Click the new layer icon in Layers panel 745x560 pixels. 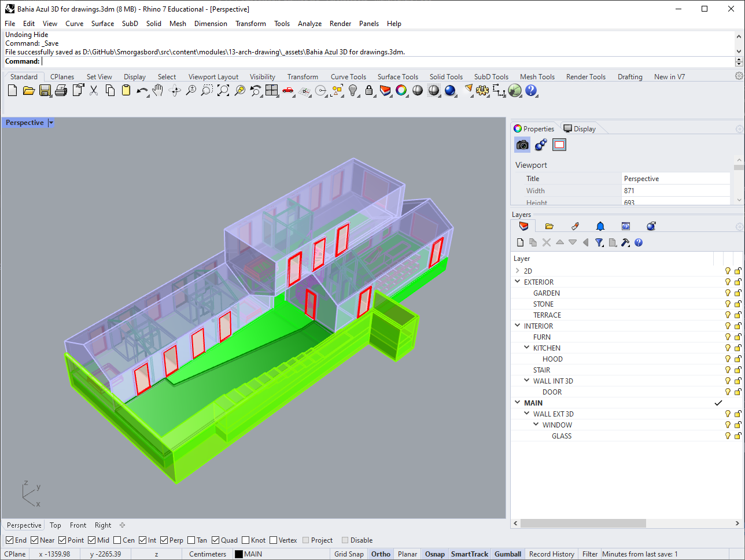tap(520, 242)
